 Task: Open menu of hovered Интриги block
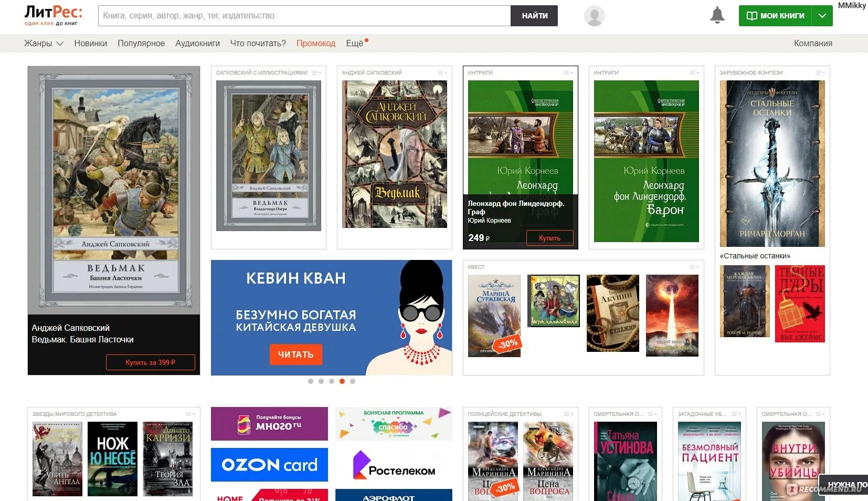[568, 72]
